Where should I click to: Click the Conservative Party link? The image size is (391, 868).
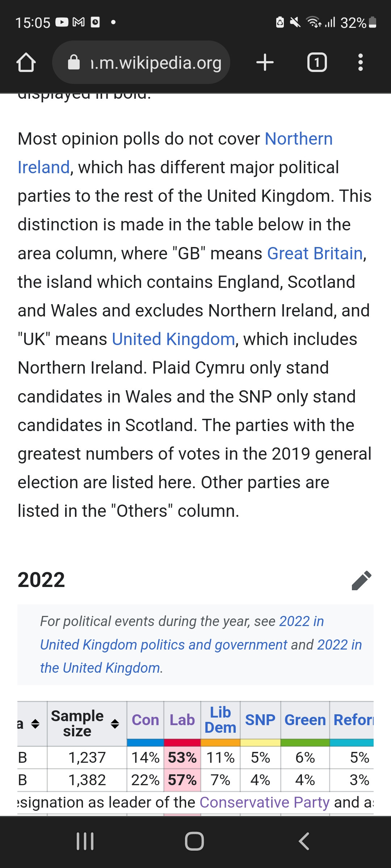click(265, 802)
